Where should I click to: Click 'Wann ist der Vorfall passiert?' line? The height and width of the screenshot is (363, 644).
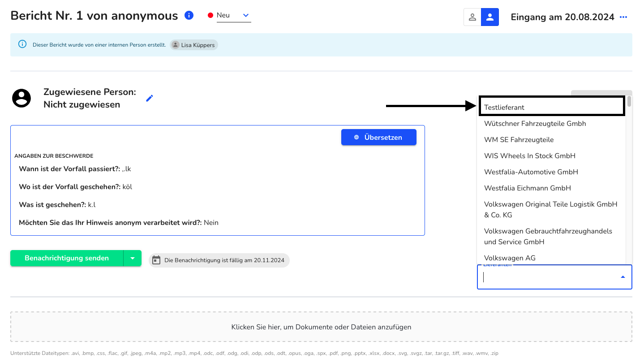click(x=75, y=169)
